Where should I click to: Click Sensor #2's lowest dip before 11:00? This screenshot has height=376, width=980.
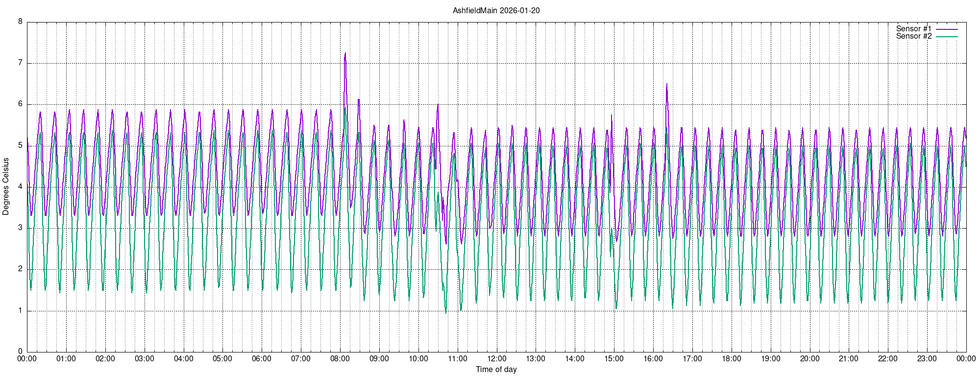coord(446,313)
